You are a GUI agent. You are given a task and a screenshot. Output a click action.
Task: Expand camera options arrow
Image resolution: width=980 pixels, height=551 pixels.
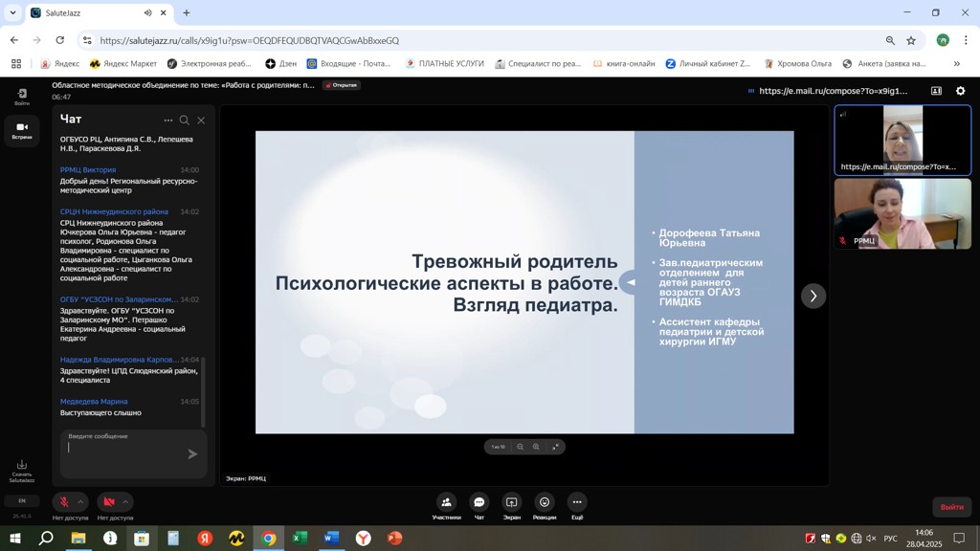(x=125, y=502)
